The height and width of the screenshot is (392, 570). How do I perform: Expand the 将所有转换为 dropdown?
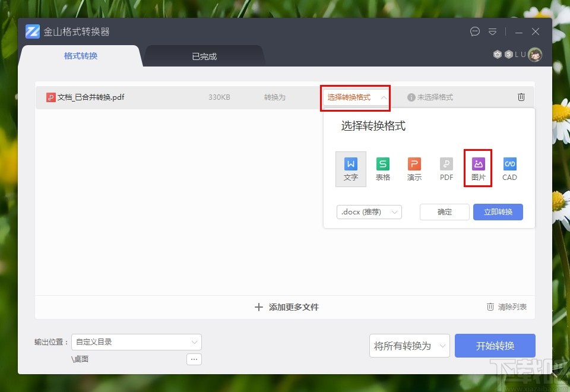pyautogui.click(x=409, y=345)
